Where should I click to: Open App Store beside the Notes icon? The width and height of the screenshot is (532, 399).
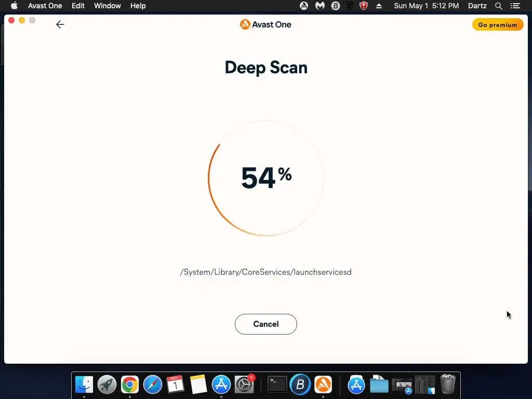pos(221,385)
